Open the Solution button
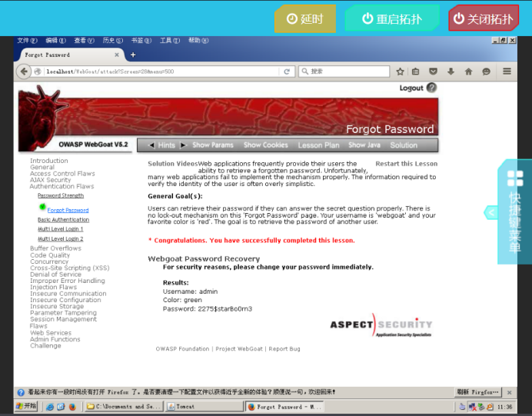The image size is (532, 416). tap(404, 145)
